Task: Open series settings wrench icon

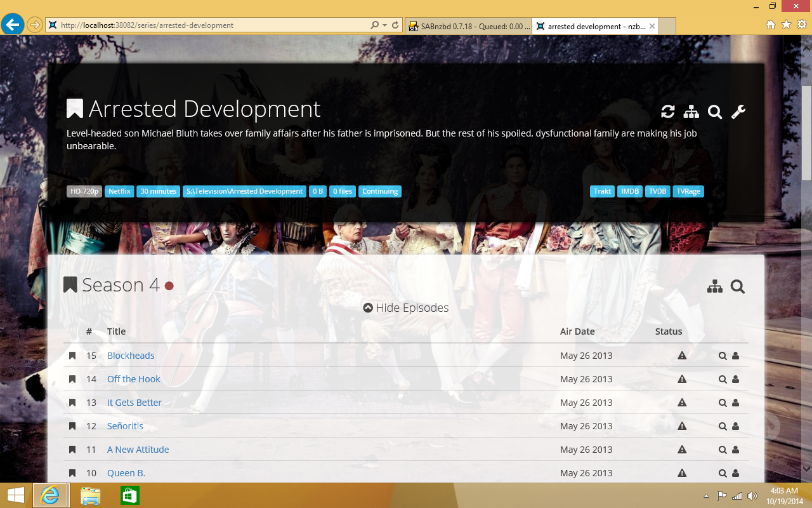Action: click(x=738, y=112)
